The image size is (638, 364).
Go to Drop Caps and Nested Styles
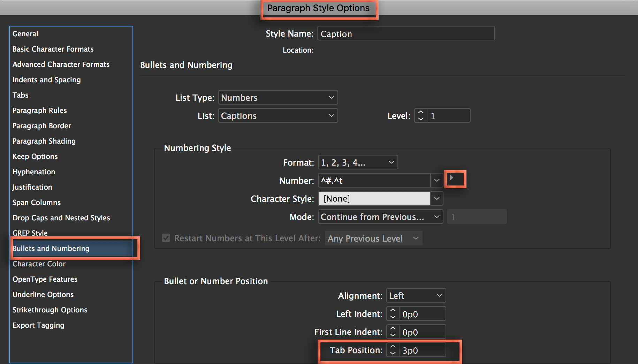(61, 218)
